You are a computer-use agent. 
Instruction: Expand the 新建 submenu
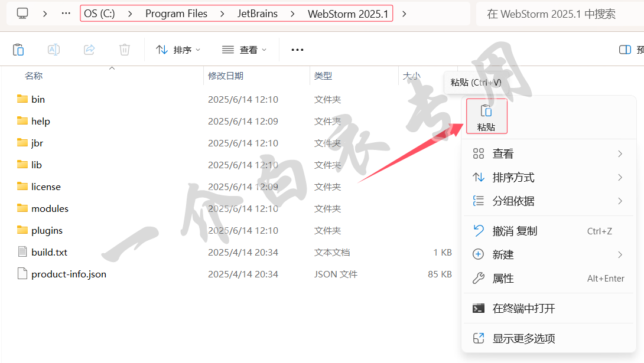tap(548, 255)
